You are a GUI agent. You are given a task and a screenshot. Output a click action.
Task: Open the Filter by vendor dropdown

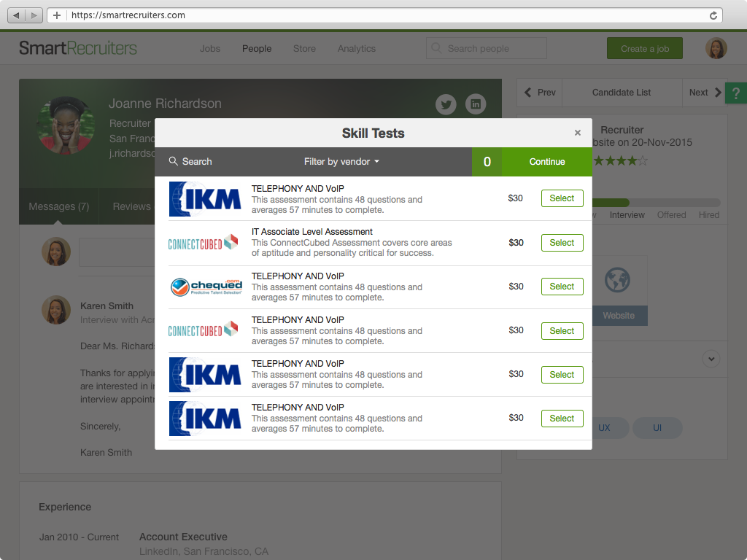point(341,161)
